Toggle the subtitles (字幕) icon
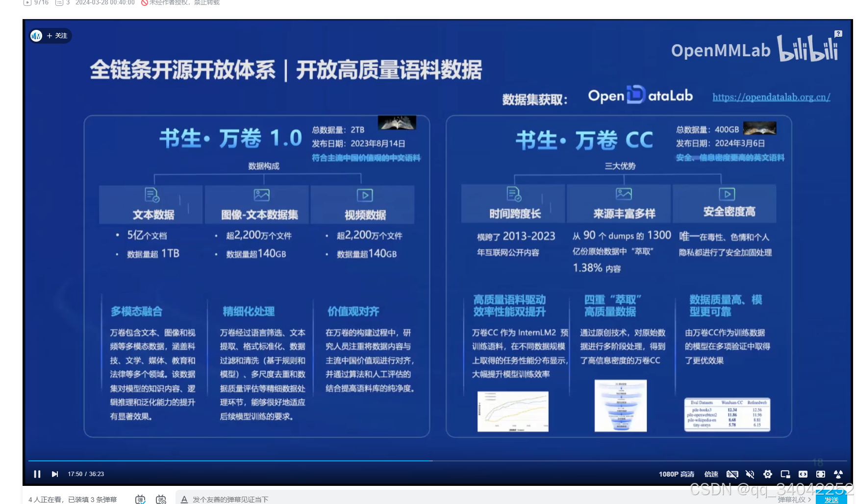 coord(732,474)
